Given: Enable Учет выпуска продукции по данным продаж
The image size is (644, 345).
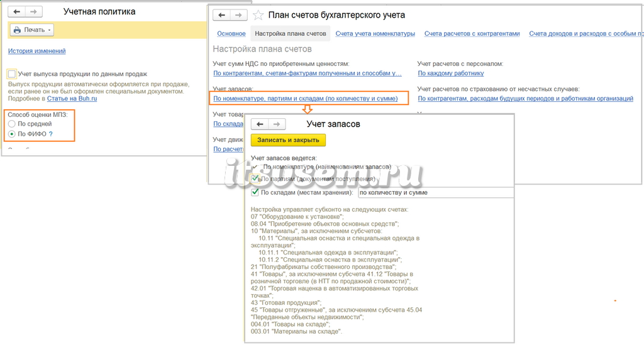Looking at the screenshot, I should click(x=12, y=74).
